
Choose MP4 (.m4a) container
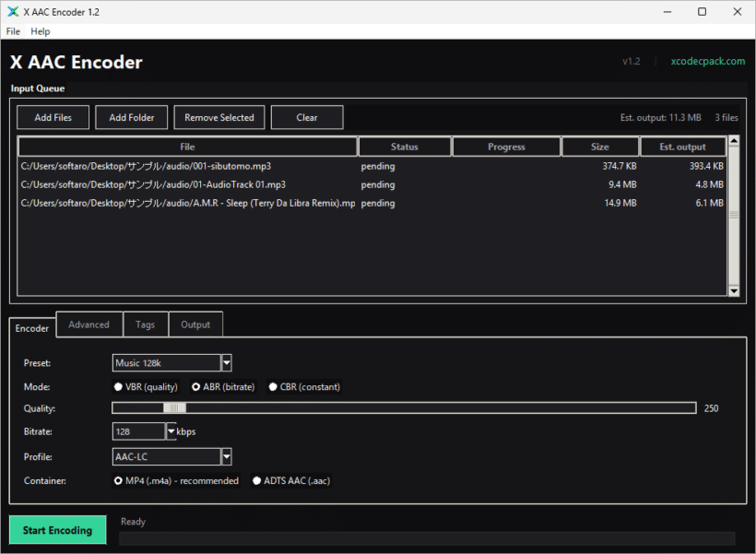click(x=176, y=480)
